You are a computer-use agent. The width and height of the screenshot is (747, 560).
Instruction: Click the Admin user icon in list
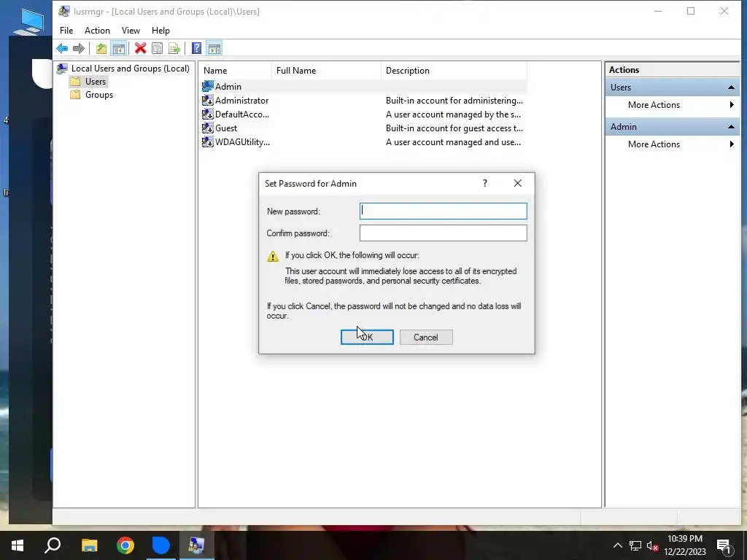click(208, 86)
